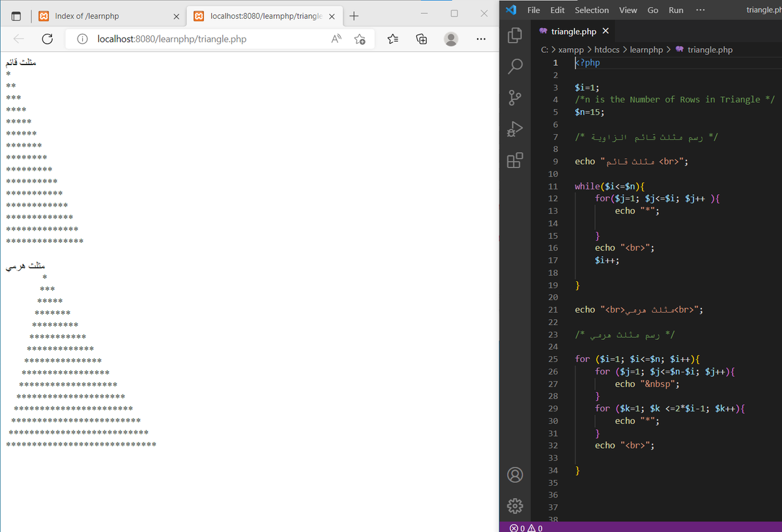This screenshot has width=782, height=532.
Task: Click the '<?php' opening tag line
Action: [587, 63]
